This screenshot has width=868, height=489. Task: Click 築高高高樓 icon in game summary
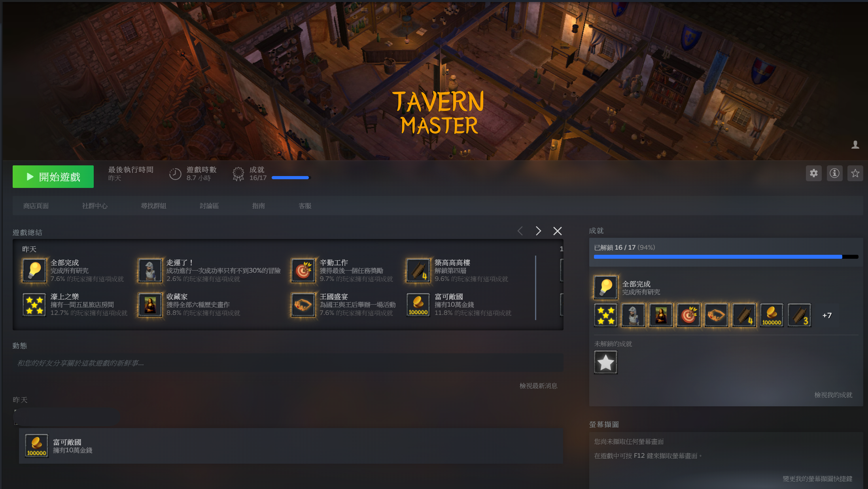click(418, 271)
